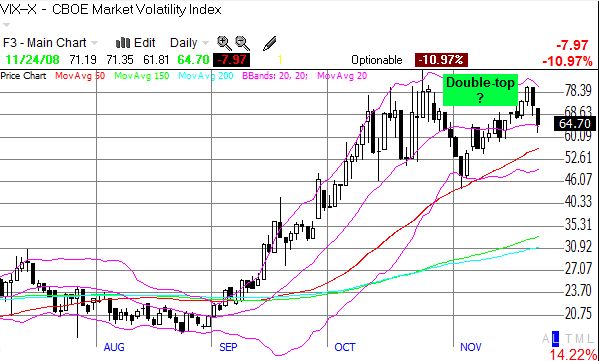
Task: Click the 46.07 price axis label
Action: pyautogui.click(x=578, y=179)
